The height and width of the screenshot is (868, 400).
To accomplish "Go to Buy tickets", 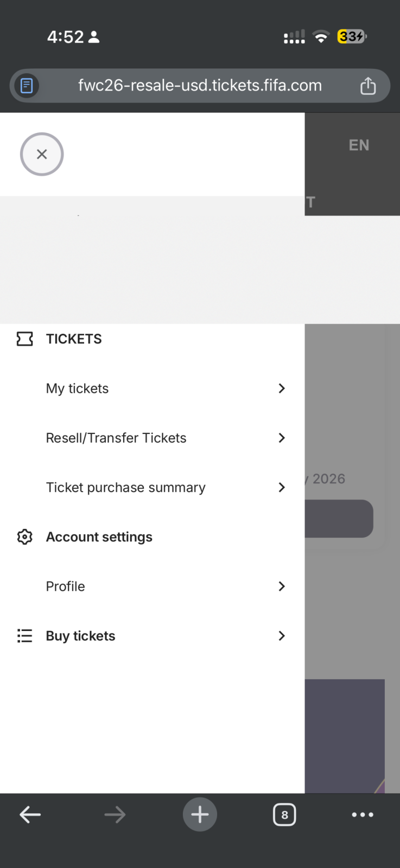I will coord(81,636).
